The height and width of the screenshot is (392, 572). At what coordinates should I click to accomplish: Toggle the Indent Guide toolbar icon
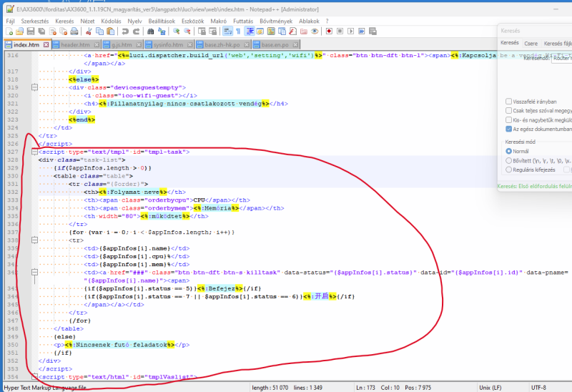(250, 31)
